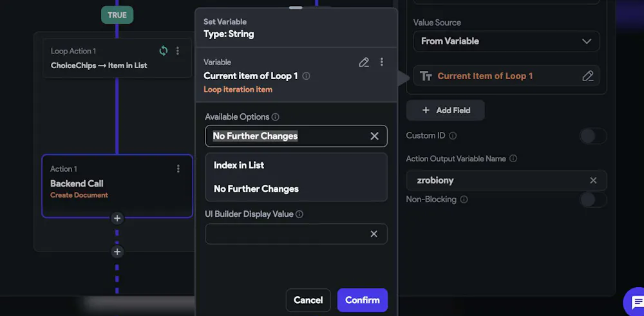The height and width of the screenshot is (316, 644).
Task: Click the Cancel button
Action: (x=308, y=300)
